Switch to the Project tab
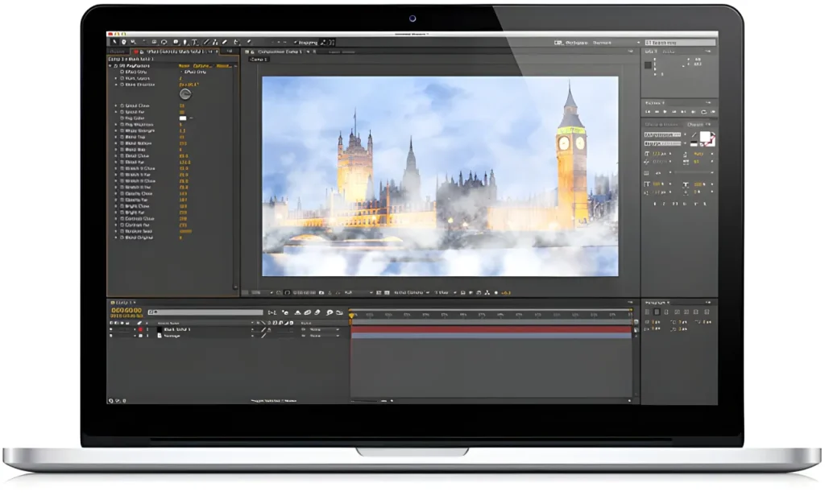The width and height of the screenshot is (825, 504). (x=117, y=52)
